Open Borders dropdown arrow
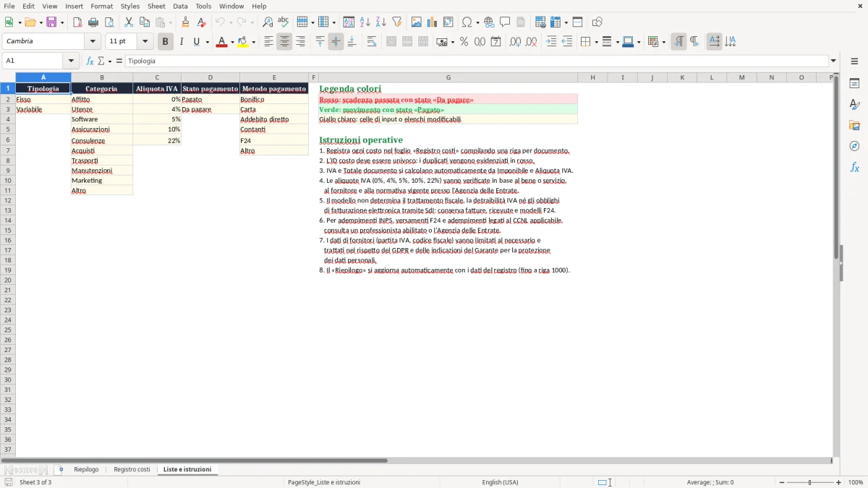Screen dimensions: 868x488 (596, 42)
